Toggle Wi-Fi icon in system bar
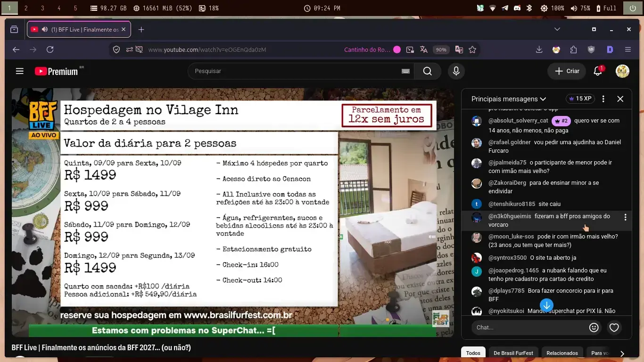Image resolution: width=644 pixels, height=362 pixels. [493, 8]
